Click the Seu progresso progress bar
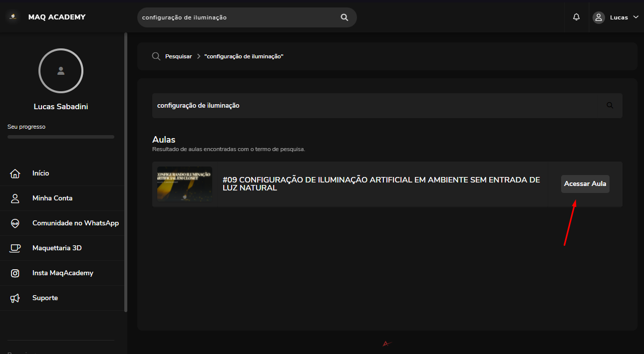Screen dimensions: 644x354 [x=61, y=137]
